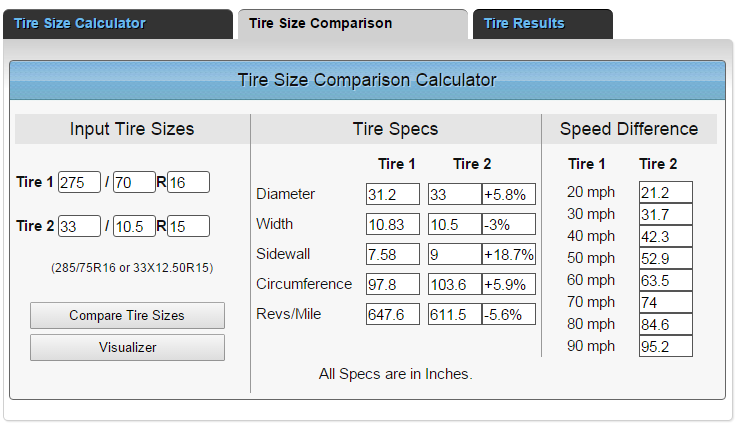Select the Tire 2 width field showing 10.5
The width and height of the screenshot is (738, 427).
pyautogui.click(x=134, y=226)
